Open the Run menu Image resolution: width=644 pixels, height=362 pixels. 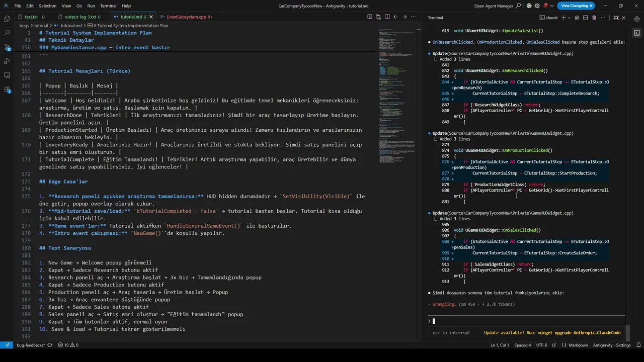pos(91,6)
